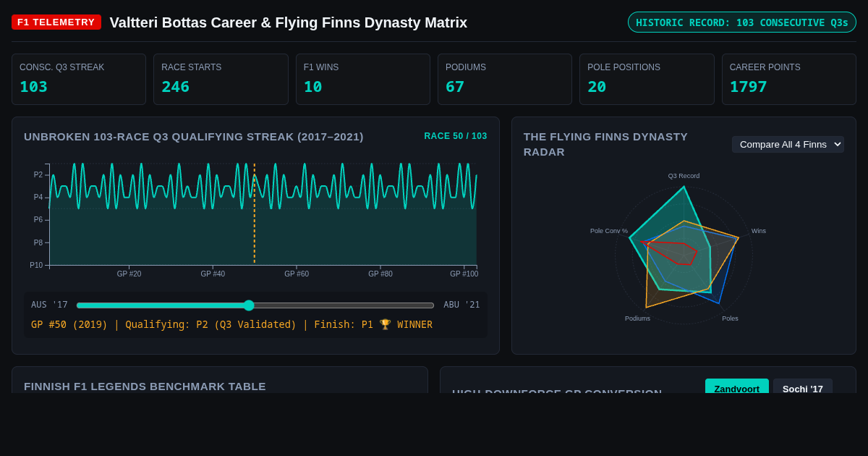Click the dashed orange race marker on chart
The height and width of the screenshot is (456, 868).
(255, 214)
